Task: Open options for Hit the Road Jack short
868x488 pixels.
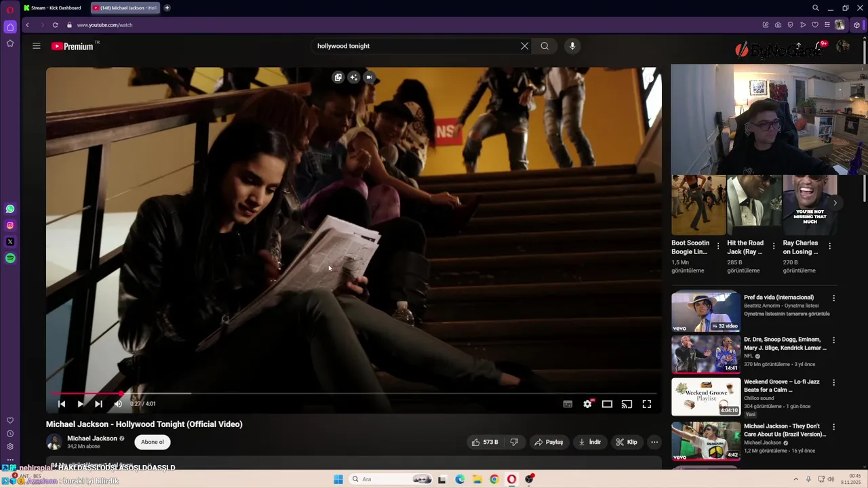Action: (774, 246)
